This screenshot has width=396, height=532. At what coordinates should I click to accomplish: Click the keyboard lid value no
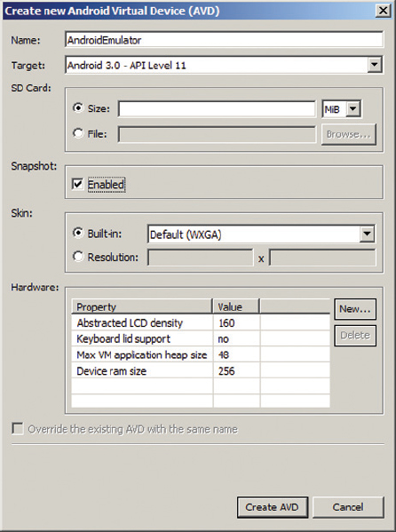pos(223,339)
